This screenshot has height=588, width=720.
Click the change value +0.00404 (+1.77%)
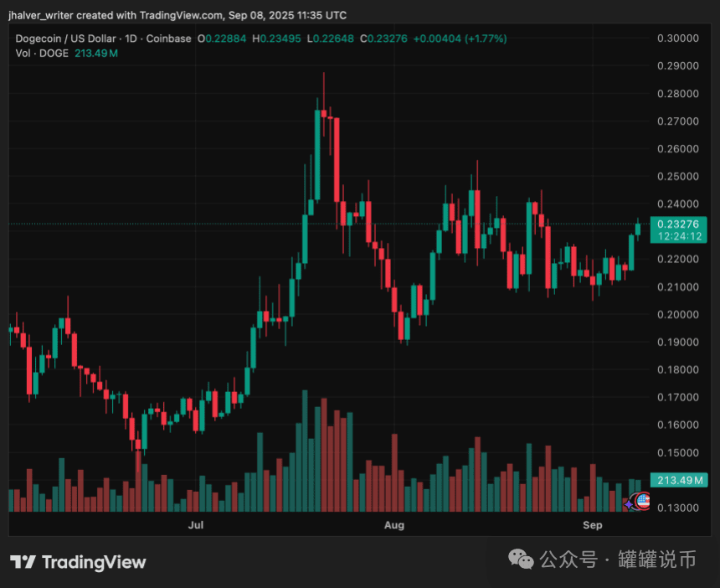click(x=460, y=39)
